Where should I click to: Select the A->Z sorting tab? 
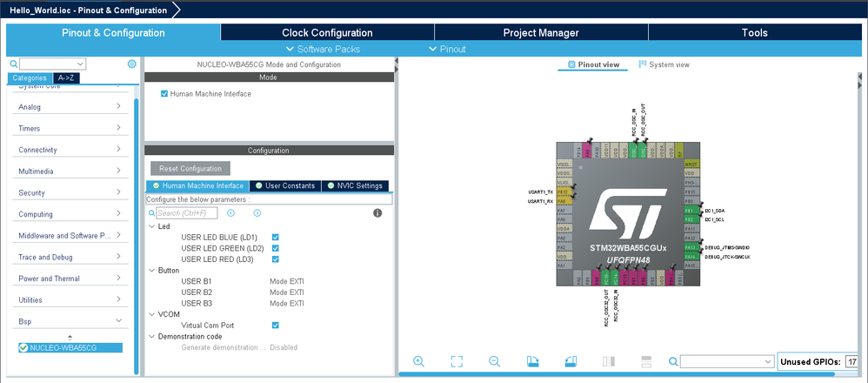66,78
